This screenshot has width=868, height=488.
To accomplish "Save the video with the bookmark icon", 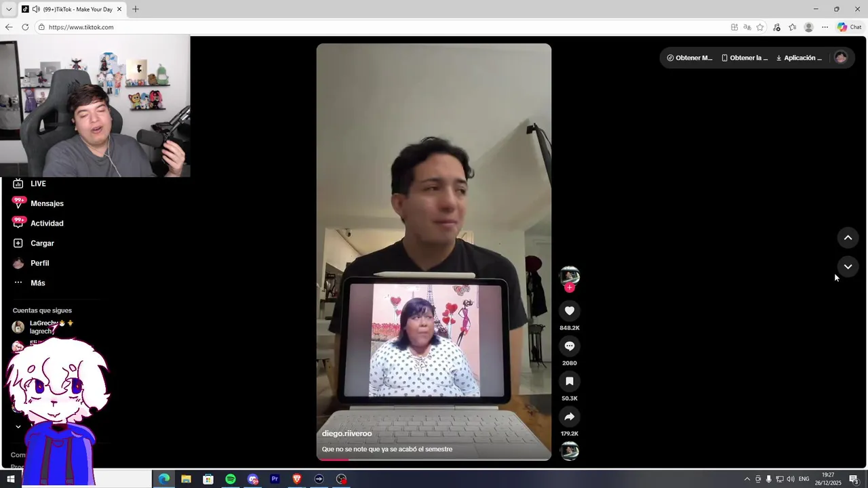I will pos(570,382).
